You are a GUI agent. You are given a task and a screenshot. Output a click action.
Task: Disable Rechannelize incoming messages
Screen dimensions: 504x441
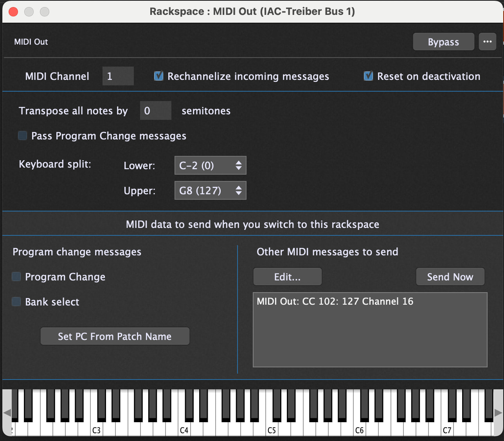[x=158, y=76]
